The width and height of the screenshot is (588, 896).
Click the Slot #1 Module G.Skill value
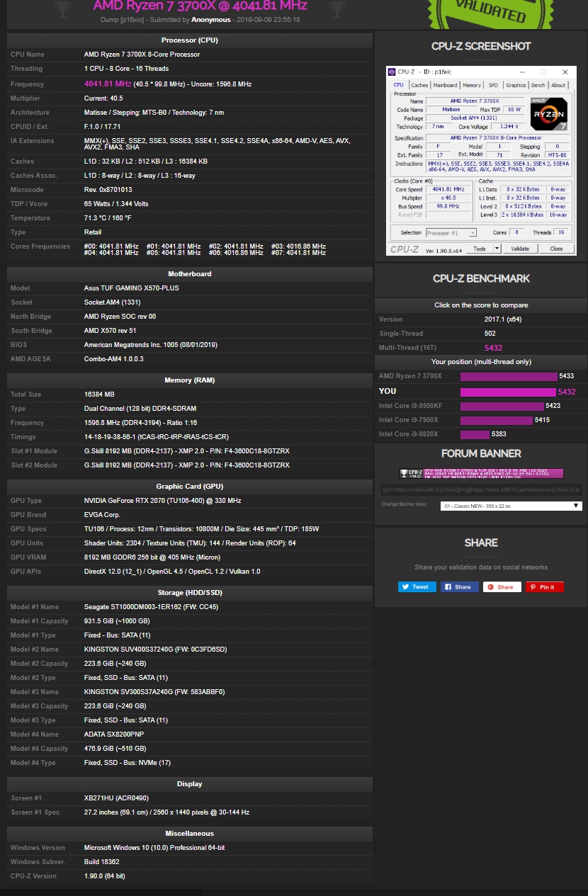coord(187,451)
